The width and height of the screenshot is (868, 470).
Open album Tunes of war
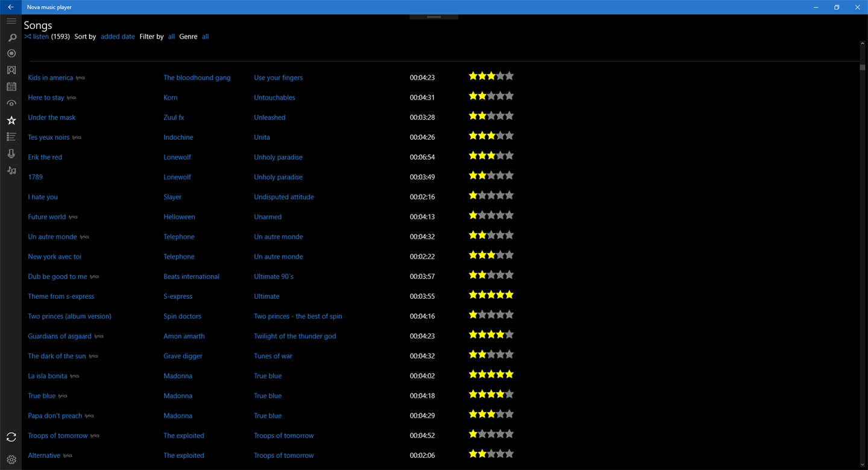pyautogui.click(x=272, y=356)
